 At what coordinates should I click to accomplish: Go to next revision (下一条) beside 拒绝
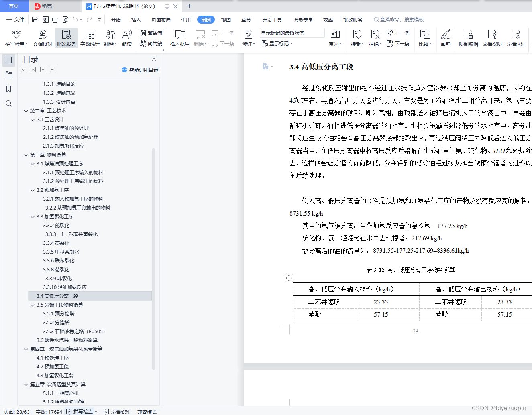point(398,44)
